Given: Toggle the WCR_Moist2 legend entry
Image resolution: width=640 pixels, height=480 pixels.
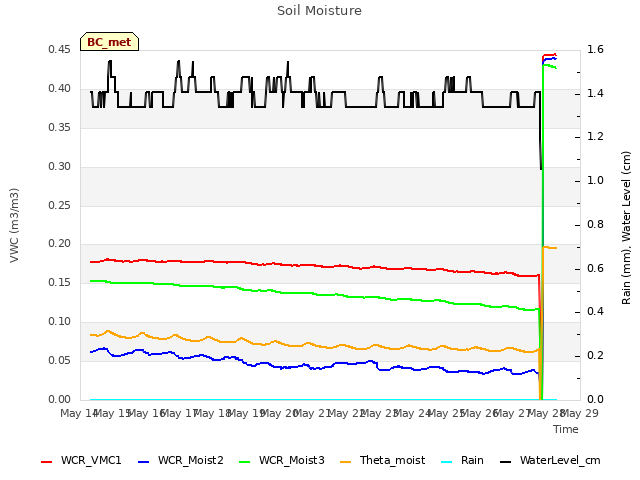Looking at the screenshot, I should click(x=181, y=460).
